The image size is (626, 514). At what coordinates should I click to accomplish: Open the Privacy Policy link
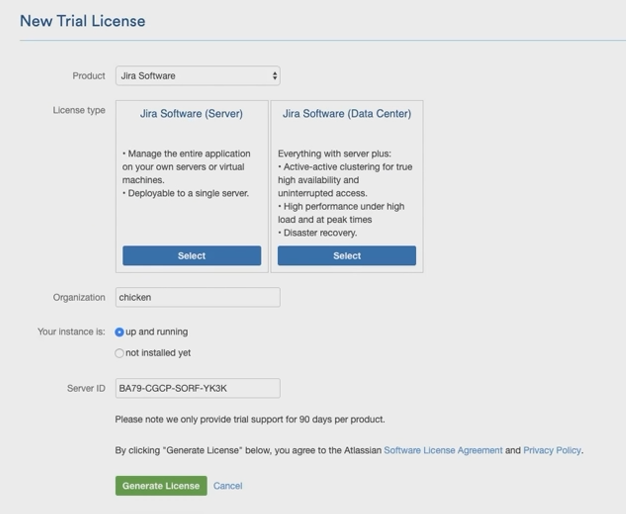pos(552,450)
